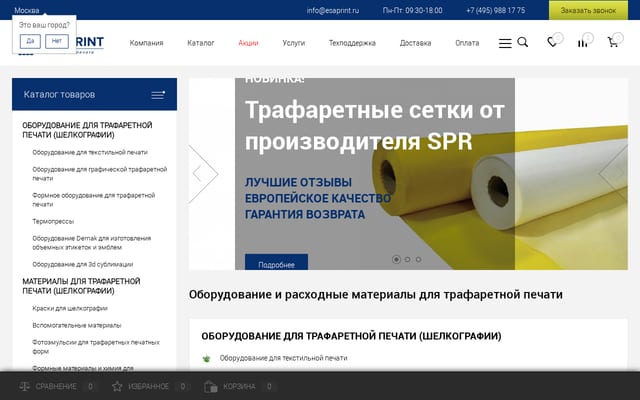The image size is (640, 400).
Task: Click Заказать звонок button
Action: pos(588,10)
